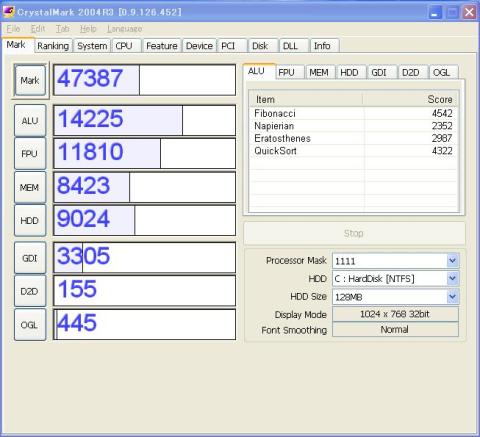Switch to the Ranking tab
The height and width of the screenshot is (437, 480).
pyautogui.click(x=53, y=46)
